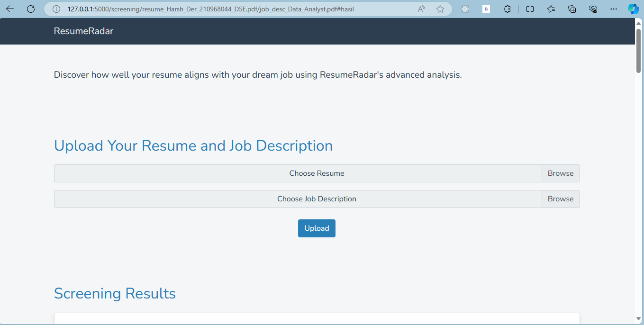The image size is (644, 325).
Task: Open the browser Extensions menu
Action: (507, 9)
